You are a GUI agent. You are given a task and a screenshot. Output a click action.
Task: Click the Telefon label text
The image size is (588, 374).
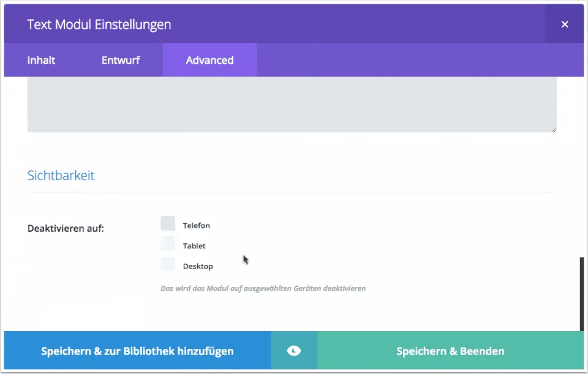point(196,226)
